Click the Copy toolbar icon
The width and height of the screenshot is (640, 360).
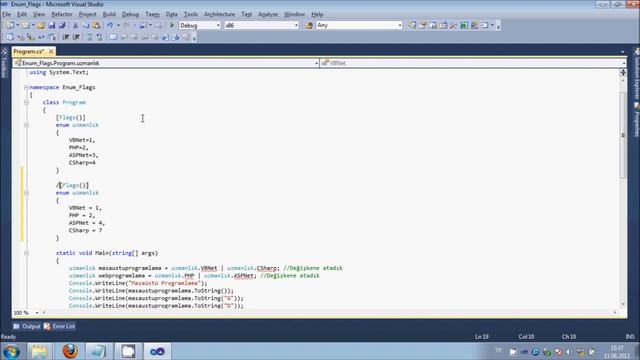[x=86, y=25]
